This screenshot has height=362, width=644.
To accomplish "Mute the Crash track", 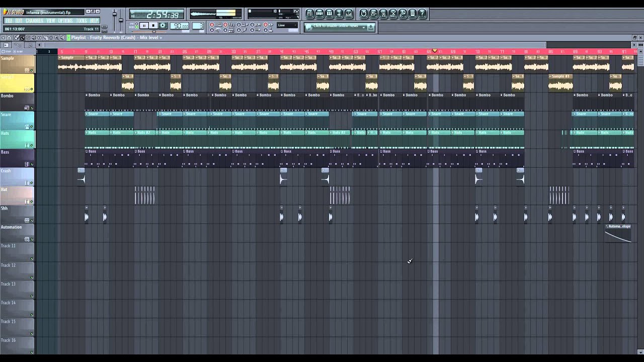I will 32,183.
